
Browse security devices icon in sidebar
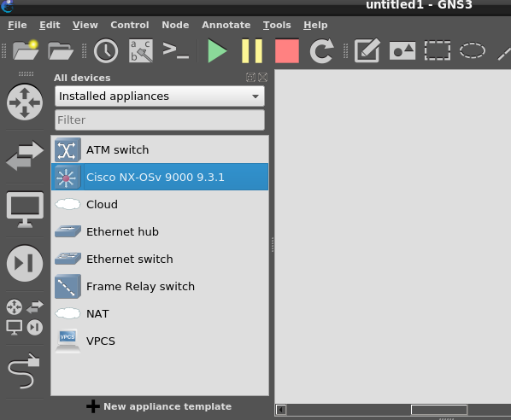[x=25, y=263]
